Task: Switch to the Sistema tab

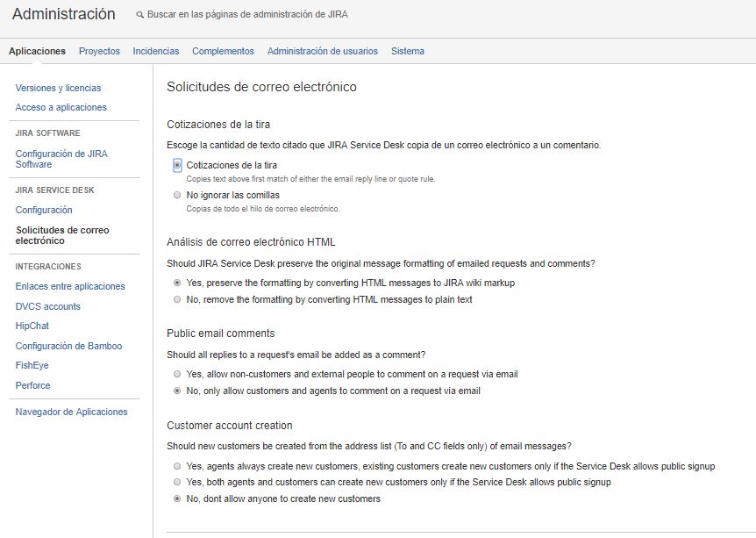Action: (x=408, y=51)
